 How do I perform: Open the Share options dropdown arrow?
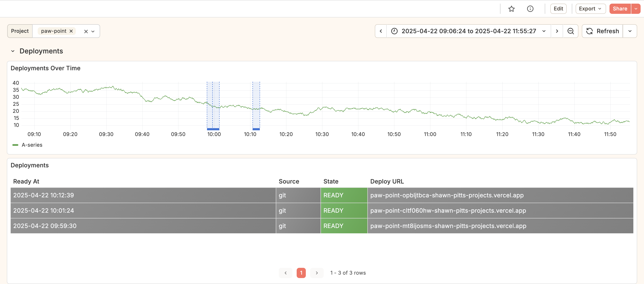click(x=636, y=9)
